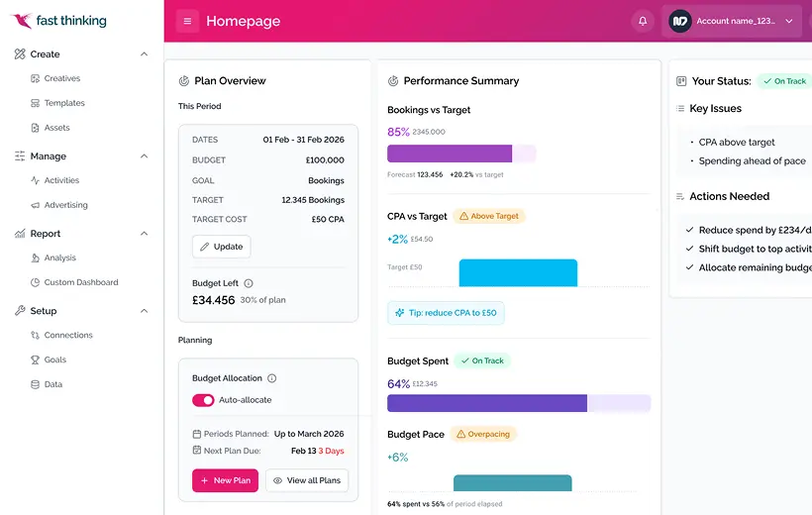Click the Budget Left info icon

[x=249, y=283]
